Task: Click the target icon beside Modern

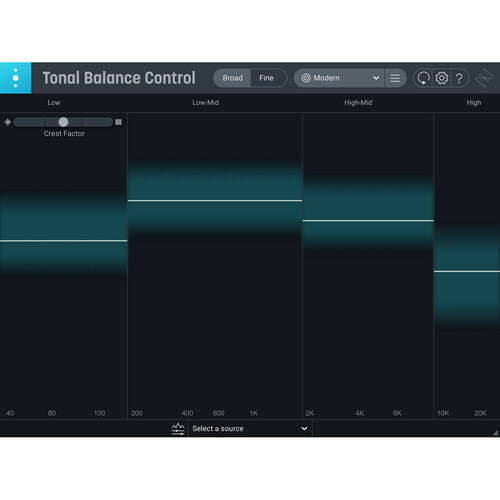Action: click(306, 78)
